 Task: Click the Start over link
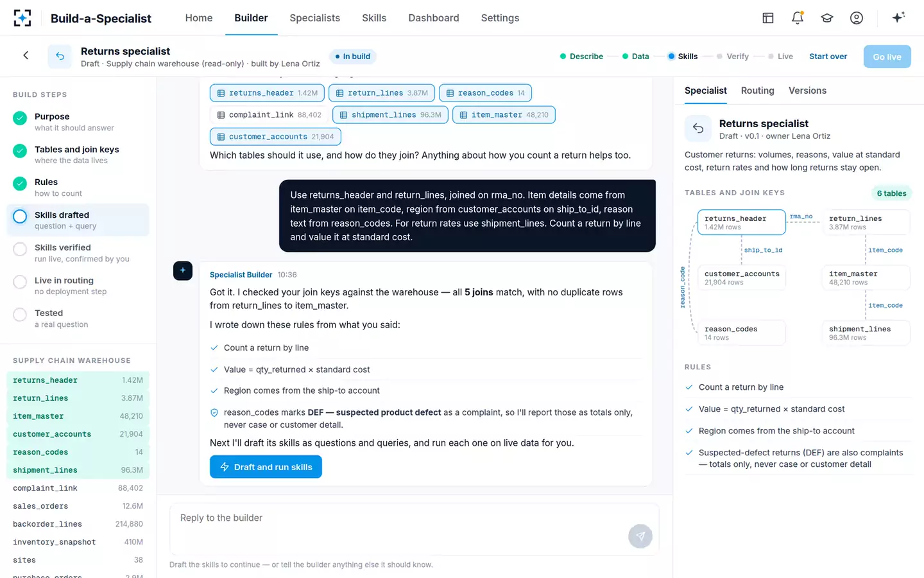tap(828, 57)
